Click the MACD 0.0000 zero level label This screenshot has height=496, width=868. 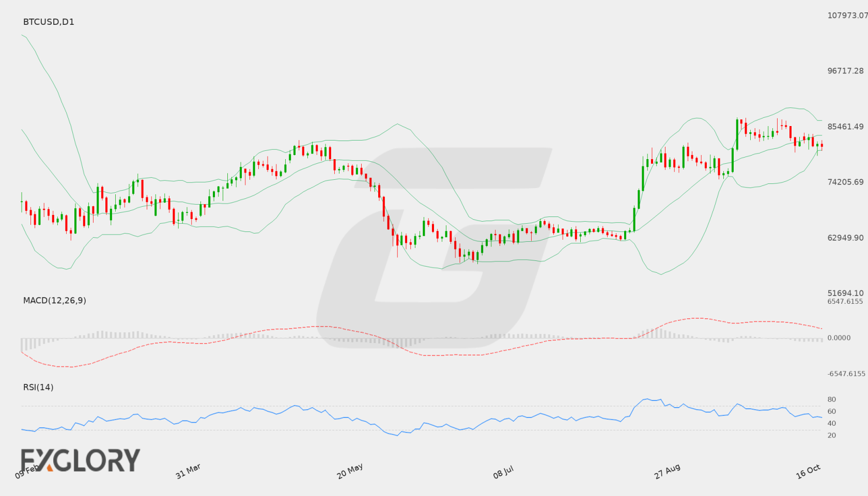click(x=839, y=337)
